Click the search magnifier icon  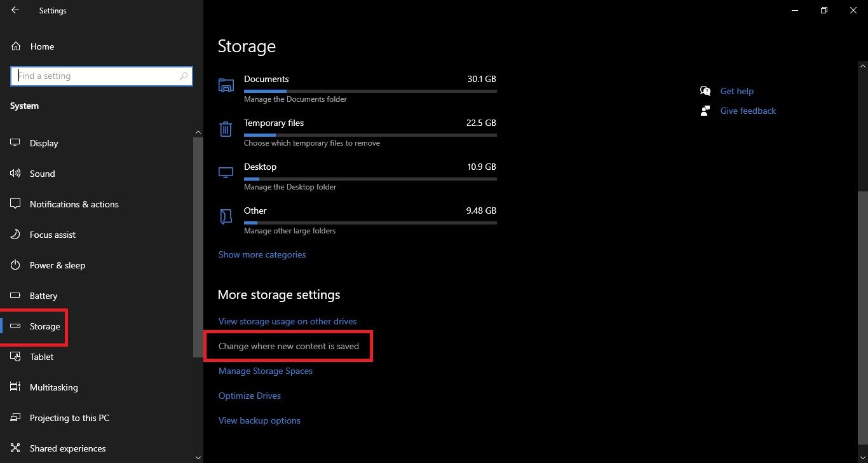184,76
